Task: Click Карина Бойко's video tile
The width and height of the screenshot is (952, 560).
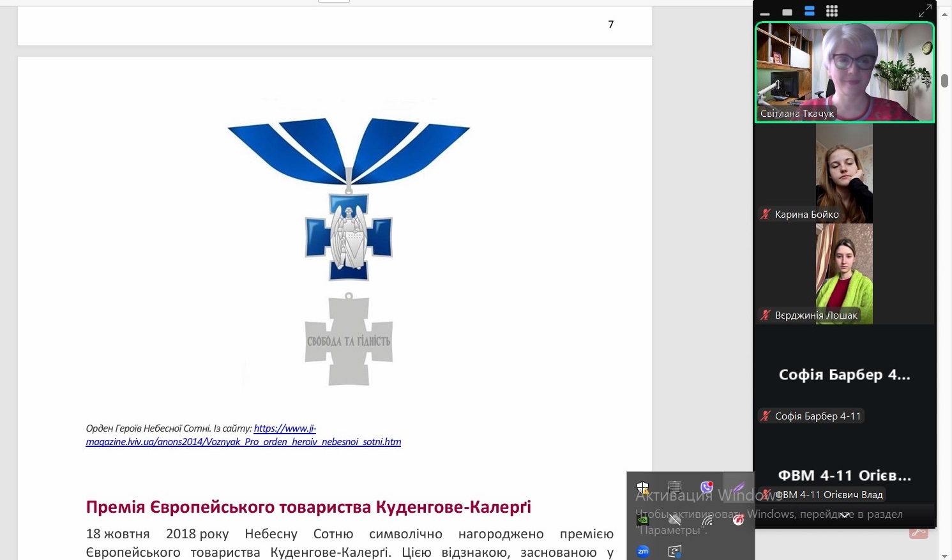Action: point(844,173)
